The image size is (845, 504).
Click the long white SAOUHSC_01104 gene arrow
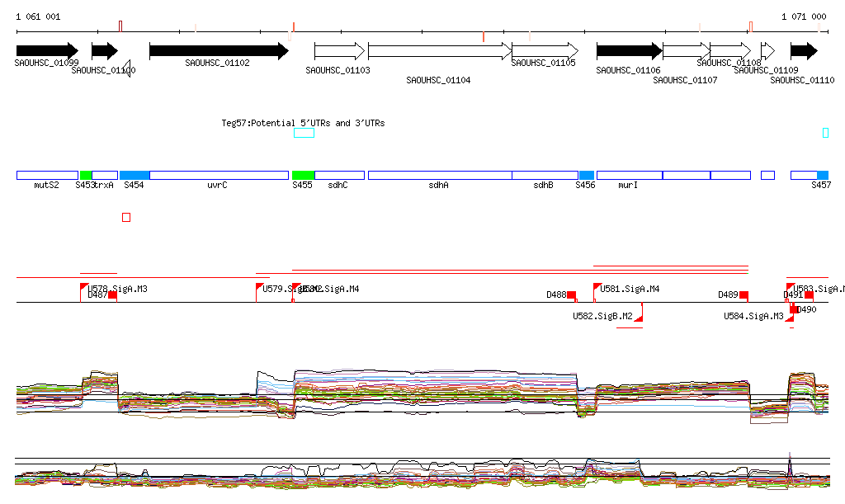point(440,51)
